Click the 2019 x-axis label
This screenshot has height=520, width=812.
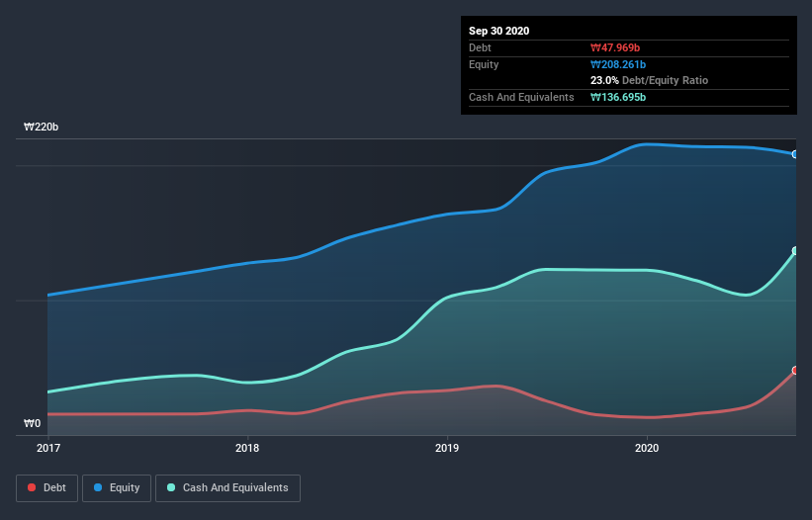tap(447, 448)
